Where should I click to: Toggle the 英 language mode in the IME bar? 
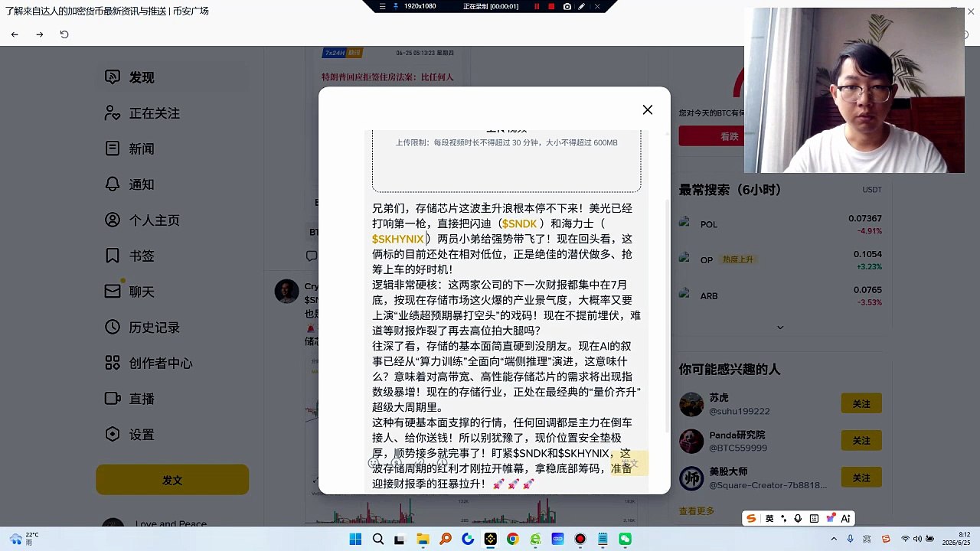click(769, 518)
